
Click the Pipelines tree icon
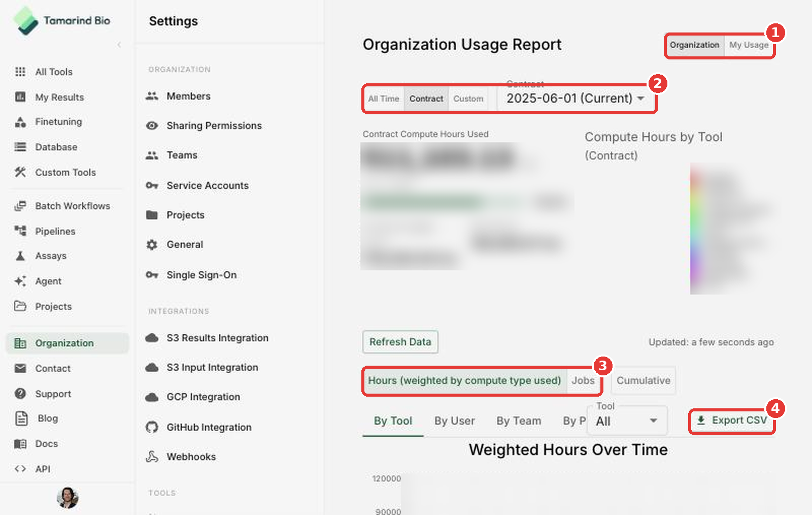tap(20, 231)
